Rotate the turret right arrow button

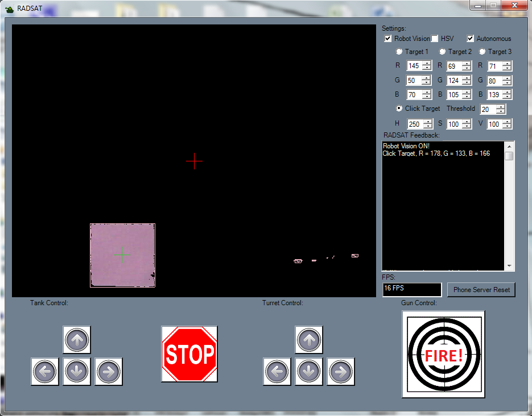[340, 372]
